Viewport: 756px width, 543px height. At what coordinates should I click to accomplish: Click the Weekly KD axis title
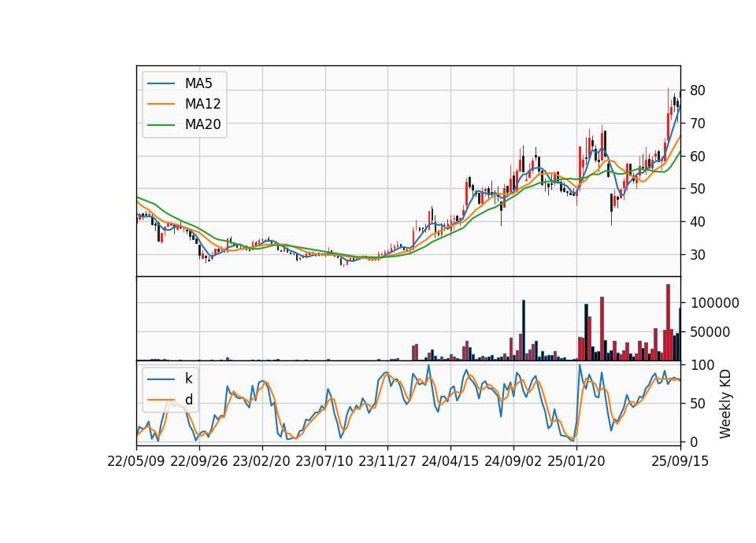725,404
